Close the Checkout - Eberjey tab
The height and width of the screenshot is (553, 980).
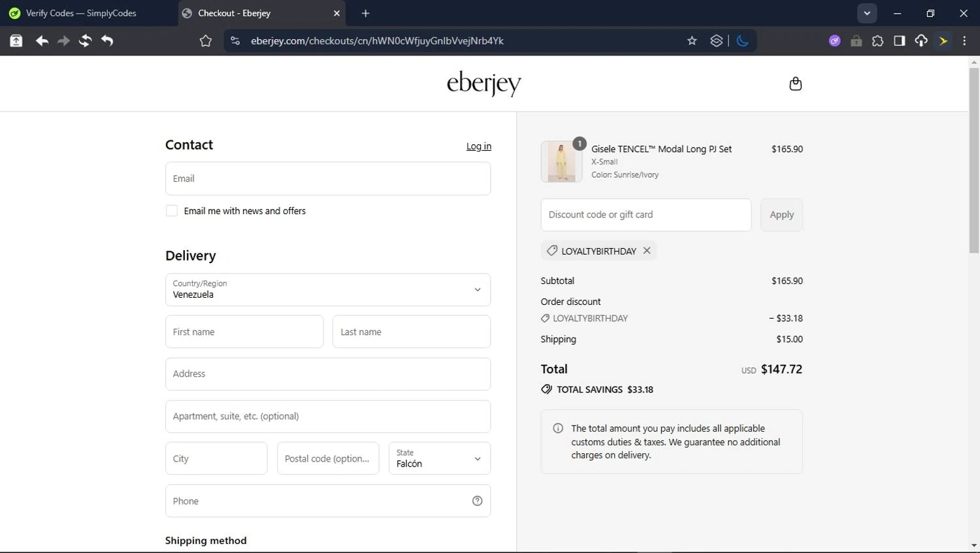click(x=336, y=13)
